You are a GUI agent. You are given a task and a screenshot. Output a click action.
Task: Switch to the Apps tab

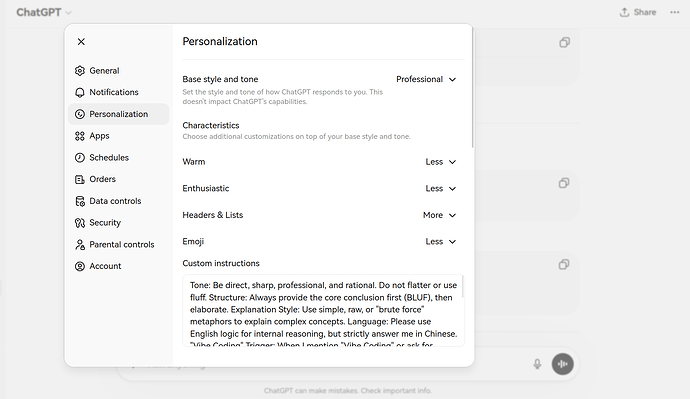[118, 136]
